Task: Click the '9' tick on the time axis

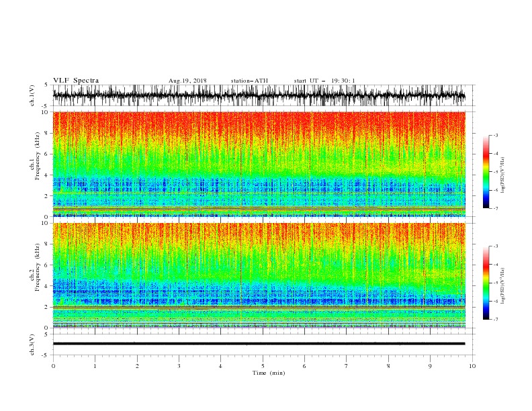Action: (430, 366)
